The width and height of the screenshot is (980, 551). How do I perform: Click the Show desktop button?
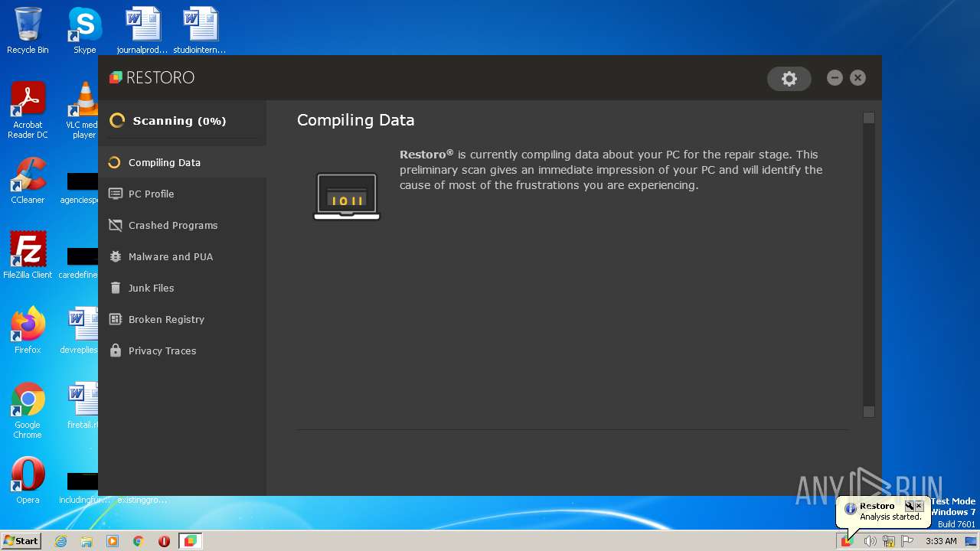click(972, 541)
